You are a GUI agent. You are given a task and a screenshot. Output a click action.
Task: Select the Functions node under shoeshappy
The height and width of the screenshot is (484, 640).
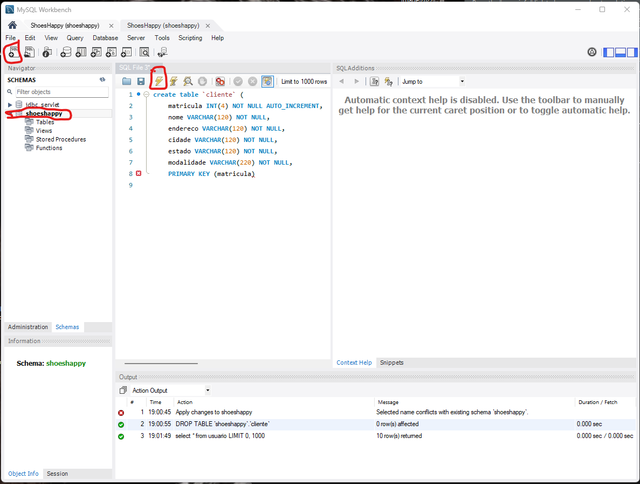[49, 148]
